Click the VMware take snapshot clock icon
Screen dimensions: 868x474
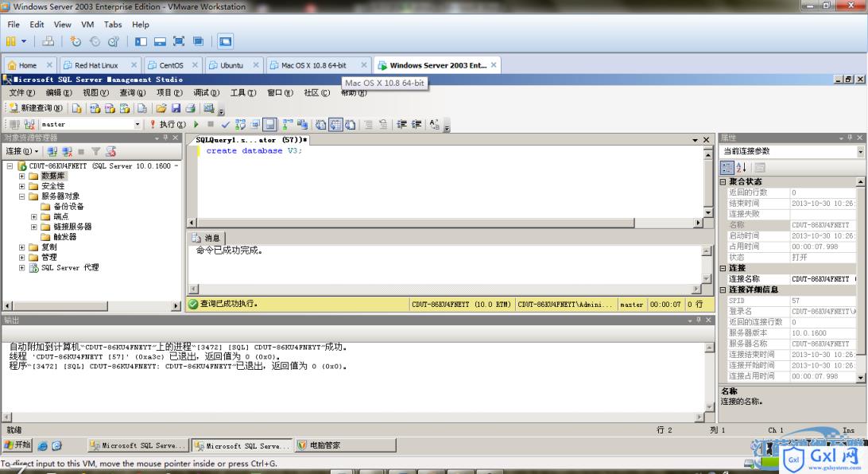tap(76, 41)
